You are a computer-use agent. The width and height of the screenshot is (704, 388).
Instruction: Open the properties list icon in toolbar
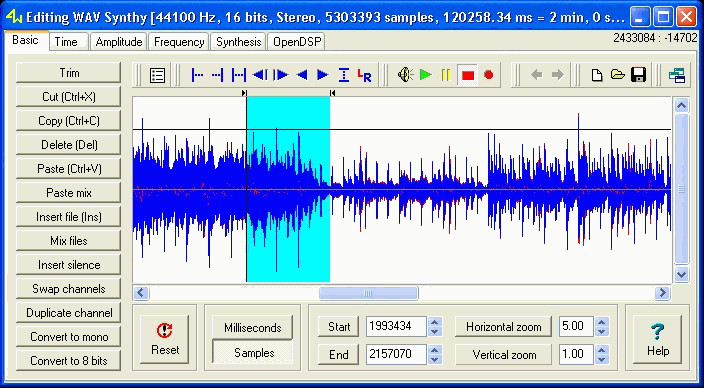157,75
